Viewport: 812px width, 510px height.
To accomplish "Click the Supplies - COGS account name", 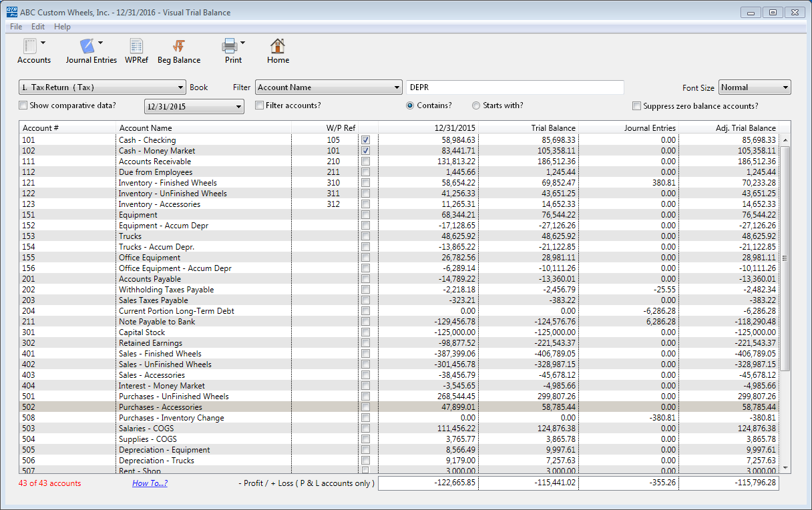I will tap(147, 439).
